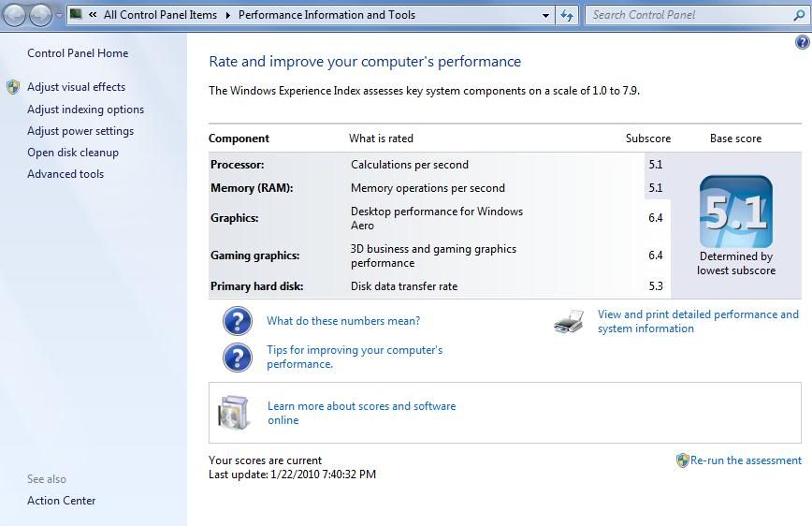812x526 pixels.
Task: Re-run the assessment
Action: pos(746,460)
